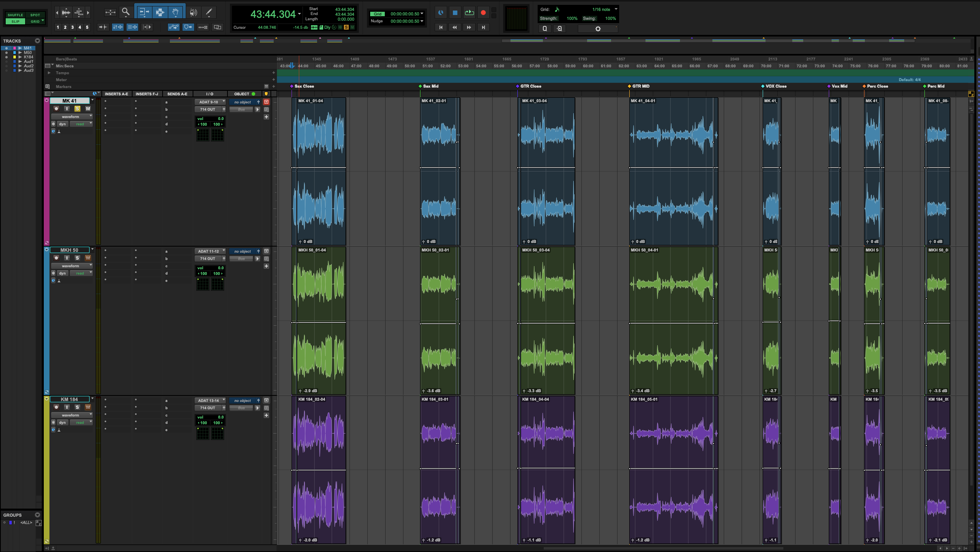980x552 pixels.
Task: Click the online sync clock icon
Action: 441,13
